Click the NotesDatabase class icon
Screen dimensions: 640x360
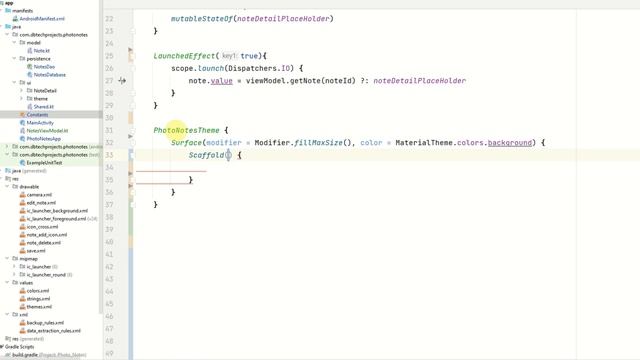coord(30,75)
